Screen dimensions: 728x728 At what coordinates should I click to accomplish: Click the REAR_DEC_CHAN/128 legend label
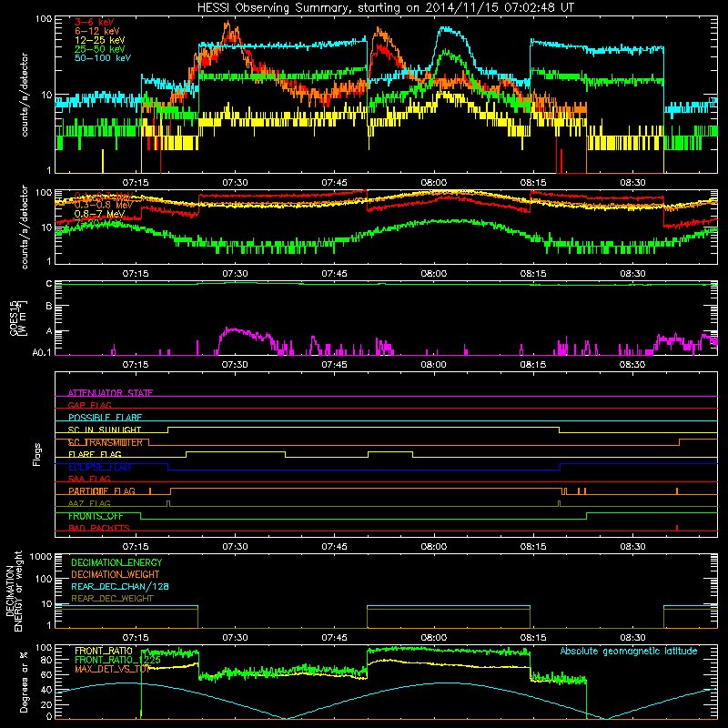(x=120, y=586)
